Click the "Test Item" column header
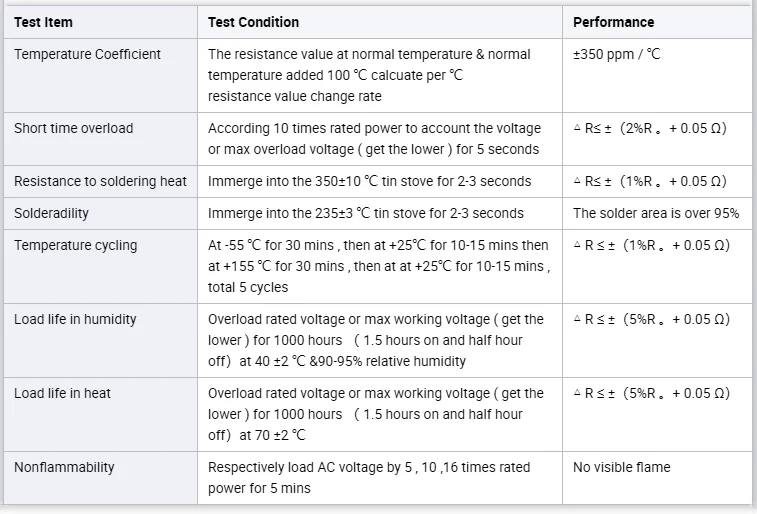This screenshot has height=514, width=757. click(43, 22)
